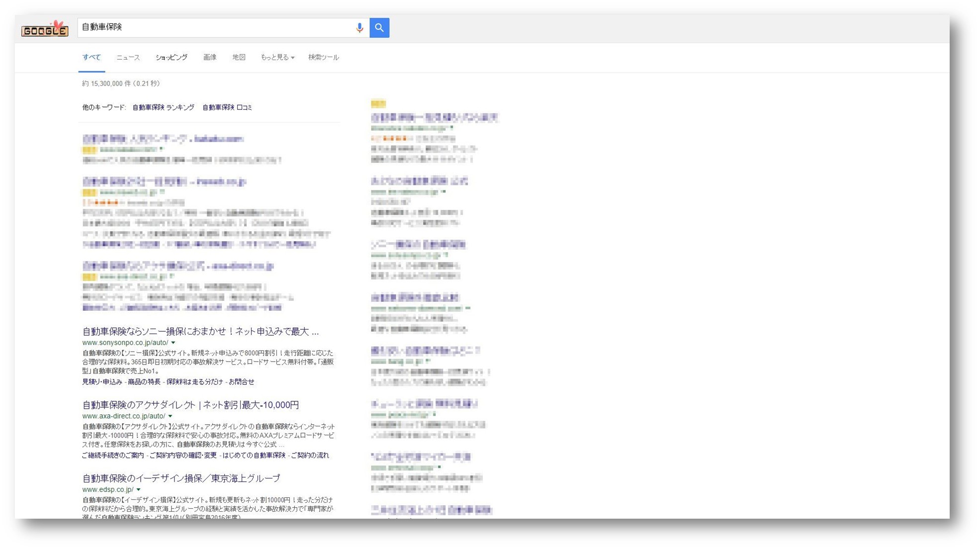Open the はじめての自動車保険 sitelink
This screenshot has width=980, height=549.
coord(254,456)
